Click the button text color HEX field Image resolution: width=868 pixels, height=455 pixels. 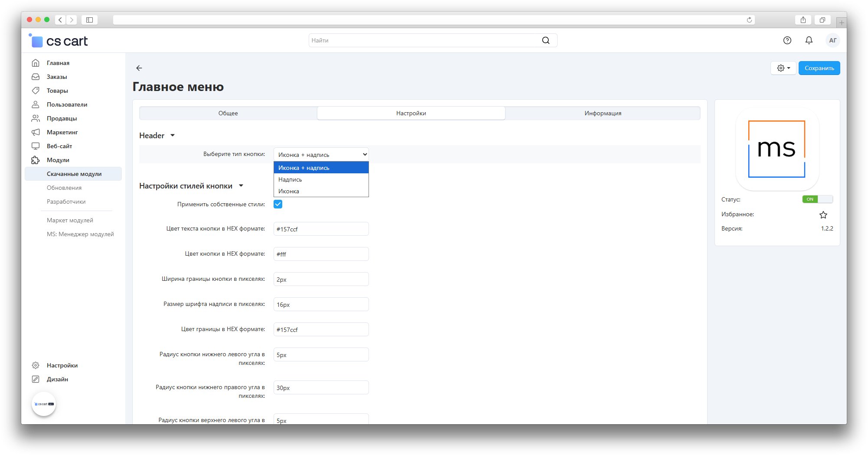321,229
